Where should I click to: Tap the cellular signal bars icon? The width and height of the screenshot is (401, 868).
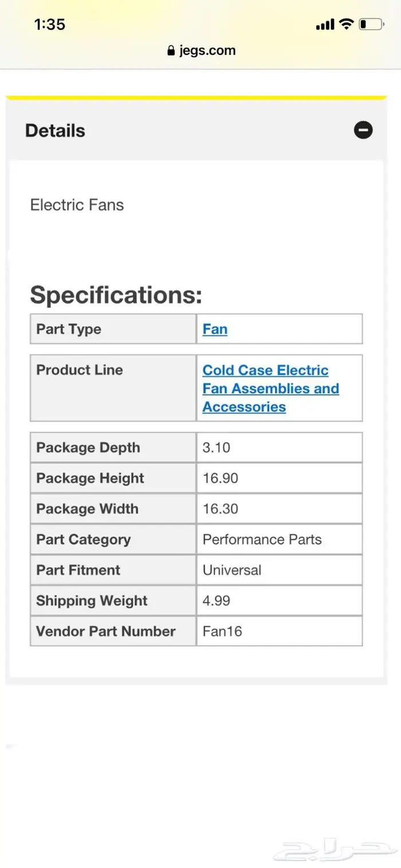(x=325, y=25)
